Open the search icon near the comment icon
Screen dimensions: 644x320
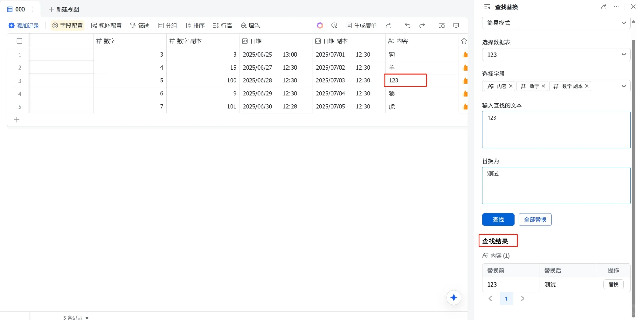[x=441, y=25]
